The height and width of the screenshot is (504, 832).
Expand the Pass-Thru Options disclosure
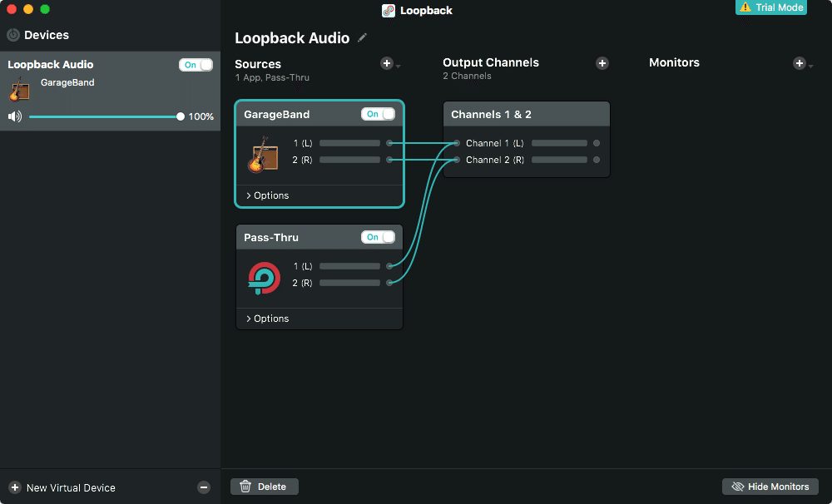pos(267,319)
